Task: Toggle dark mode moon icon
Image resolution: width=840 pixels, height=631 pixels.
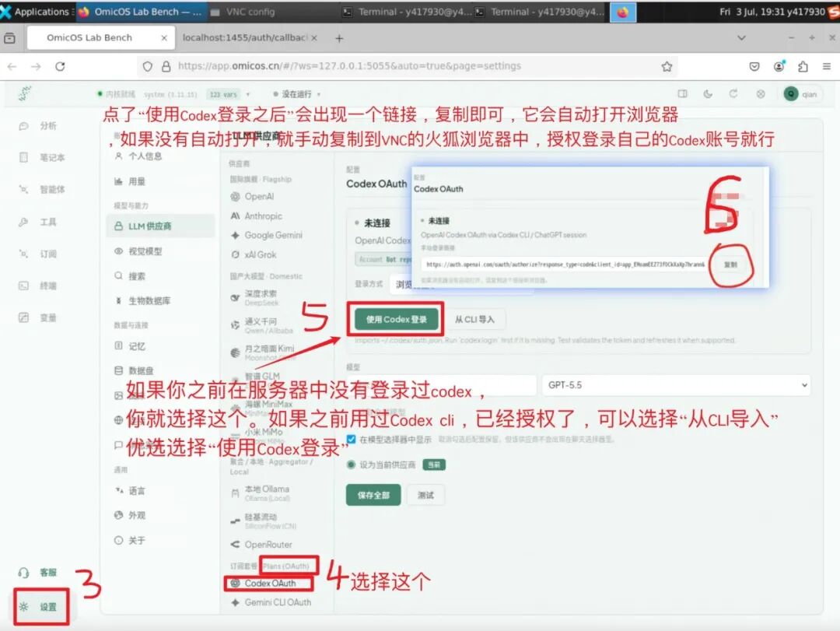Action: tap(708, 94)
